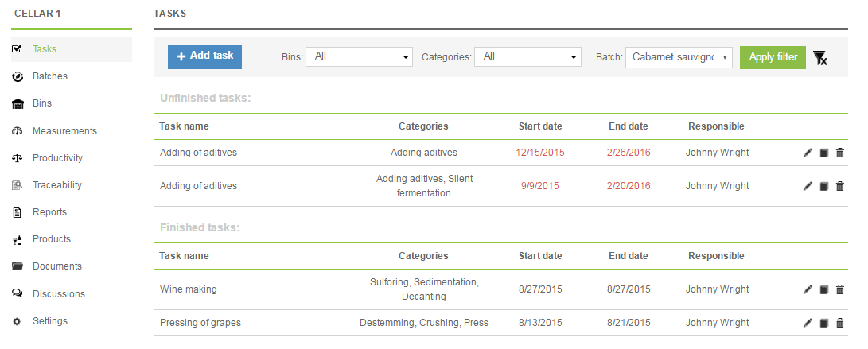Viewport: 868px width, 349px height.
Task: Click pencil edit icon for 12/15/2015 task
Action: pyautogui.click(x=808, y=153)
